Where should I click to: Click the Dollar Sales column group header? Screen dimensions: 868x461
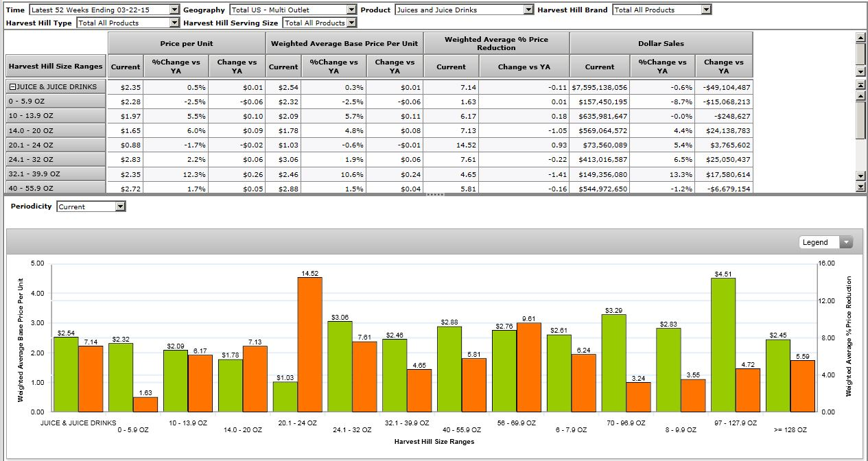pyautogui.click(x=661, y=43)
